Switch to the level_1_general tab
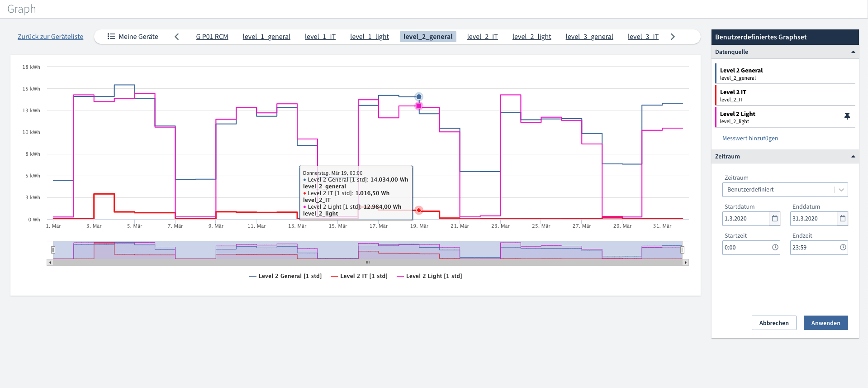 click(x=266, y=37)
